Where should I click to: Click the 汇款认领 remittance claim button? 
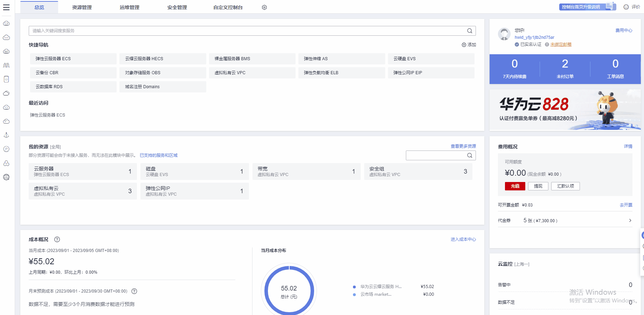(x=566, y=186)
